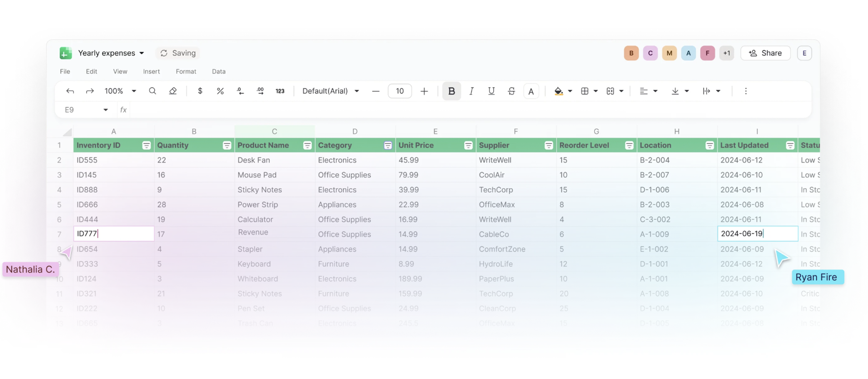The height and width of the screenshot is (379, 868).
Task: Toggle bold formatting button
Action: pos(451,91)
